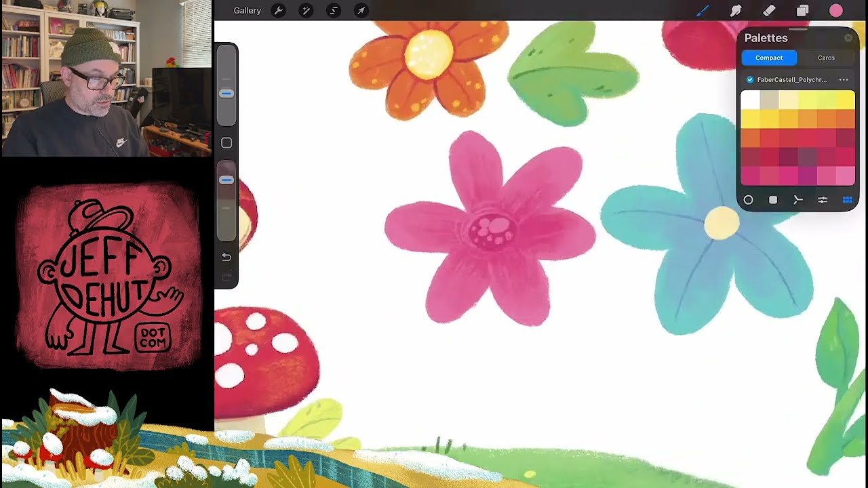Viewport: 868px width, 488px height.
Task: Select the Smudge finger tool
Action: 736,11
